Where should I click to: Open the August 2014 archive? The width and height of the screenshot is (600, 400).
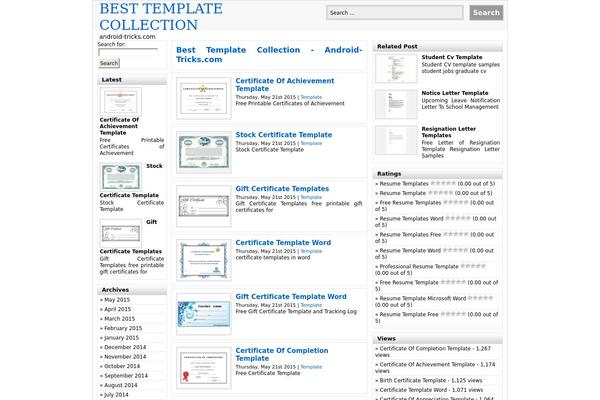point(121,385)
